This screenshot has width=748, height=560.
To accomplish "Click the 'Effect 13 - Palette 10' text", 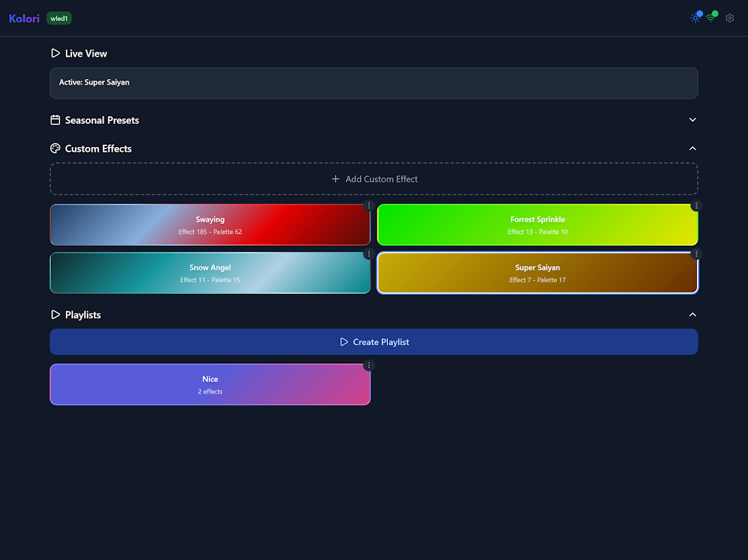I will tap(538, 232).
